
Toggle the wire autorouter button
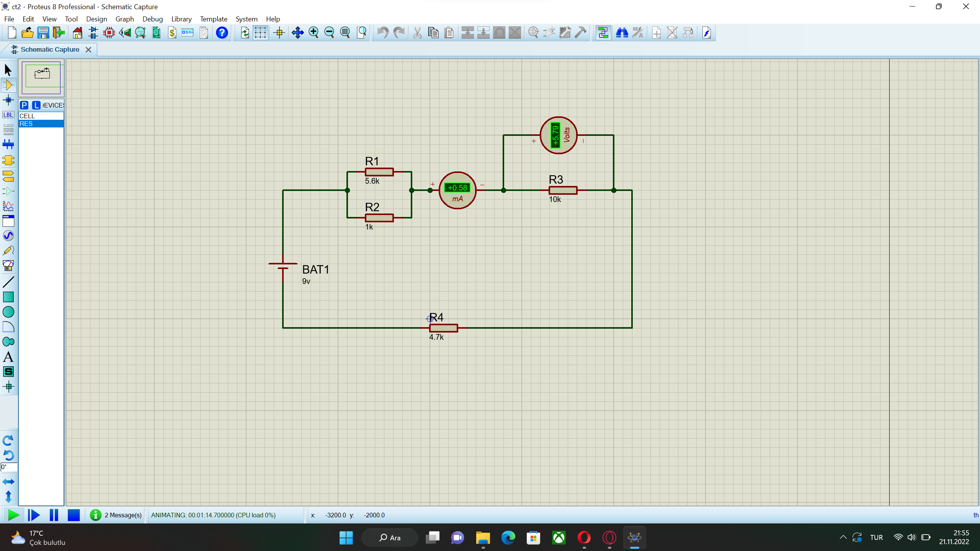(x=603, y=33)
